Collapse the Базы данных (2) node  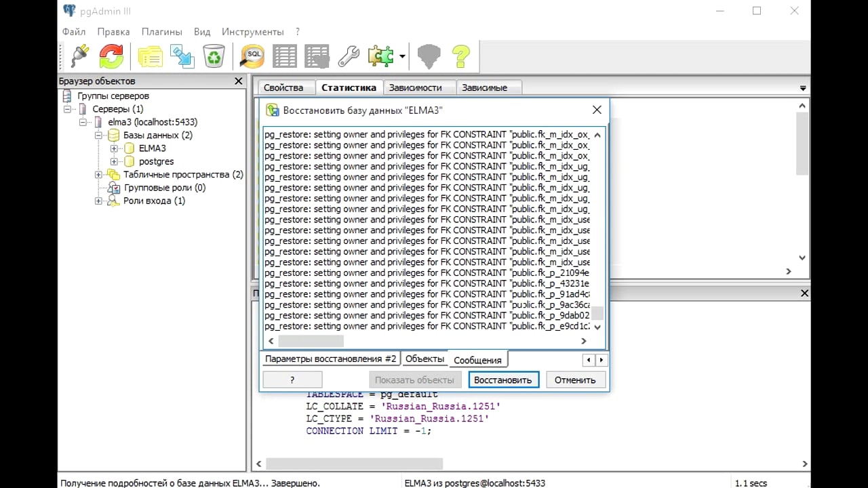tap(98, 135)
